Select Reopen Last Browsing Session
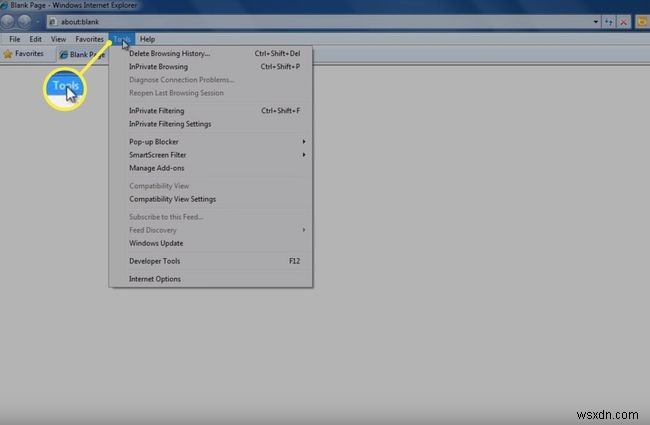This screenshot has height=425, width=650. pos(211,93)
